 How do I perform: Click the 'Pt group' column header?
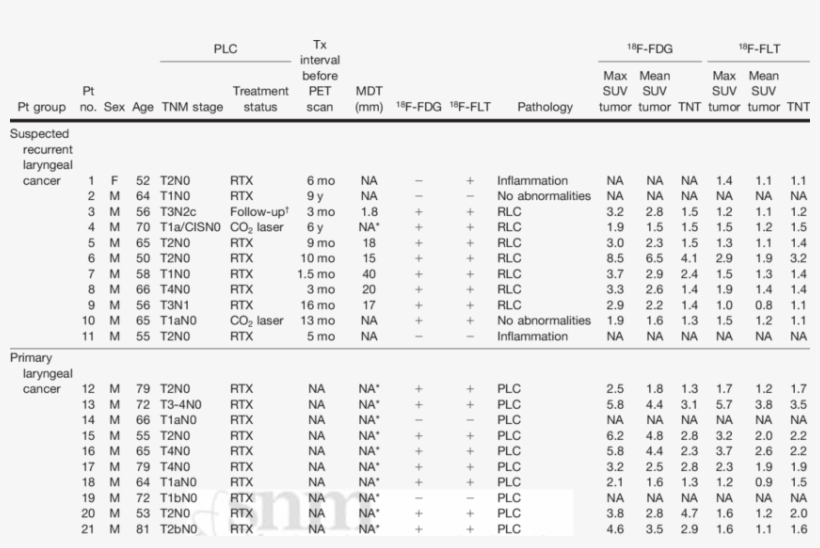[41, 107]
